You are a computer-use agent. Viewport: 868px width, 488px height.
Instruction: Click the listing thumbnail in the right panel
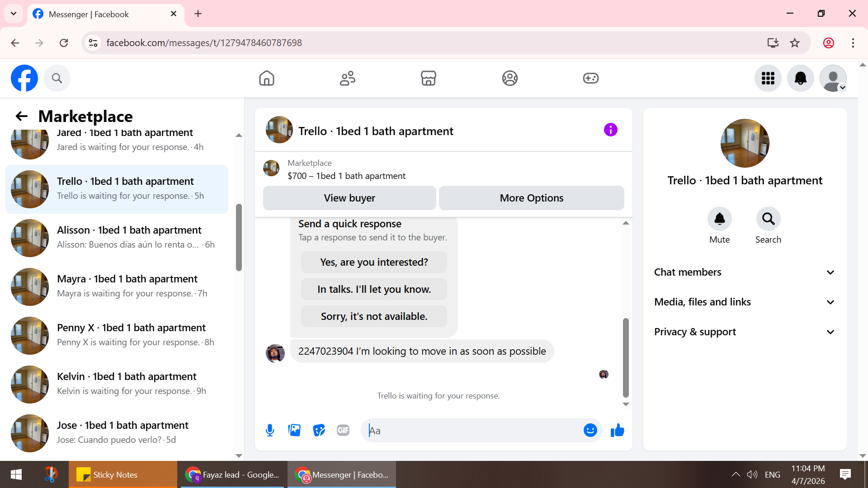[x=745, y=143]
